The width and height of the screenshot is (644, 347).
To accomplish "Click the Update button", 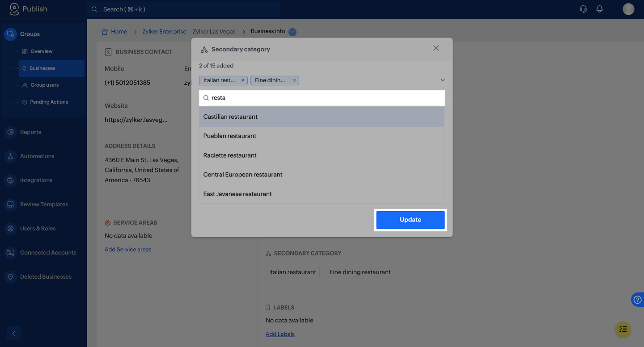I will point(411,220).
